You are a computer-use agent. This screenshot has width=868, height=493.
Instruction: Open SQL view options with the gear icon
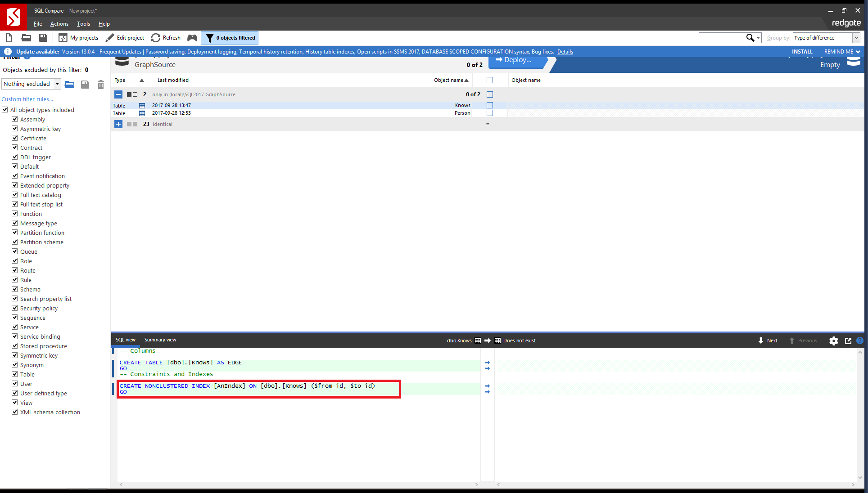click(x=834, y=341)
